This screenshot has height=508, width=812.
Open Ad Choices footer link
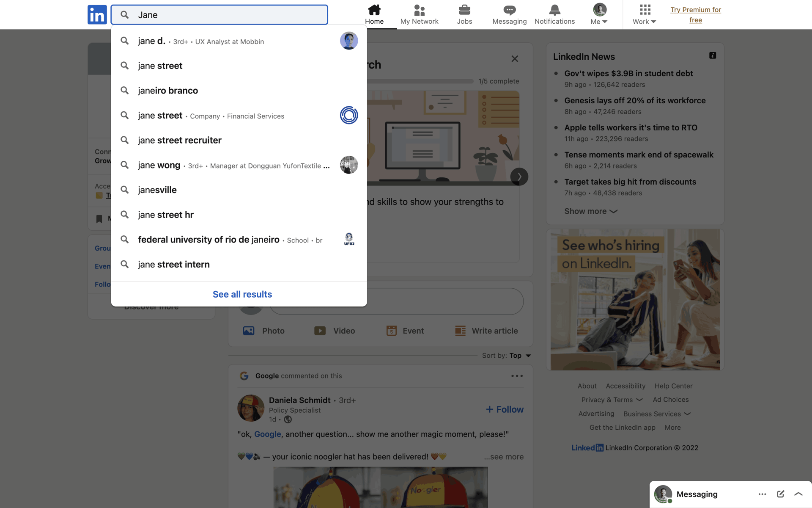[671, 400]
